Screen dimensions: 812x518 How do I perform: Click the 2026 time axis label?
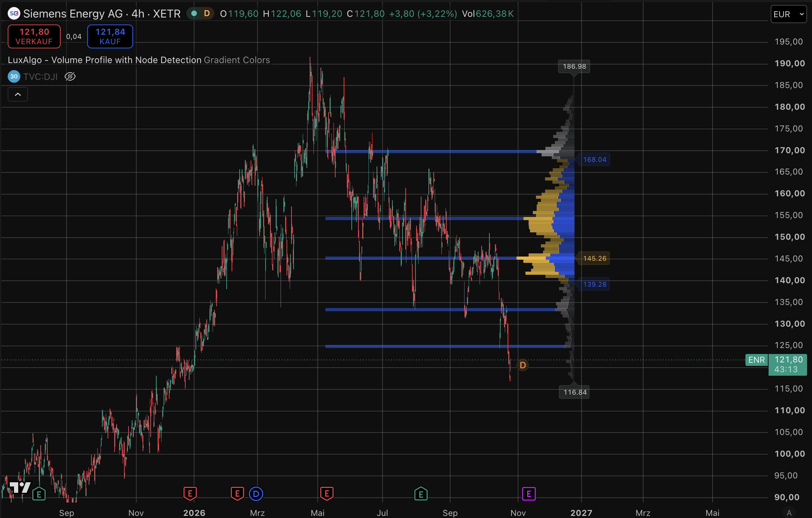[194, 513]
